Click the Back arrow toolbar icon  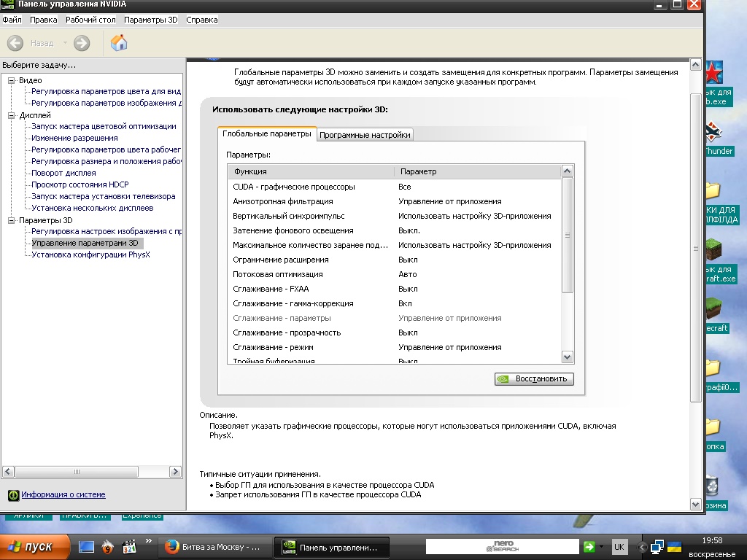(x=15, y=43)
